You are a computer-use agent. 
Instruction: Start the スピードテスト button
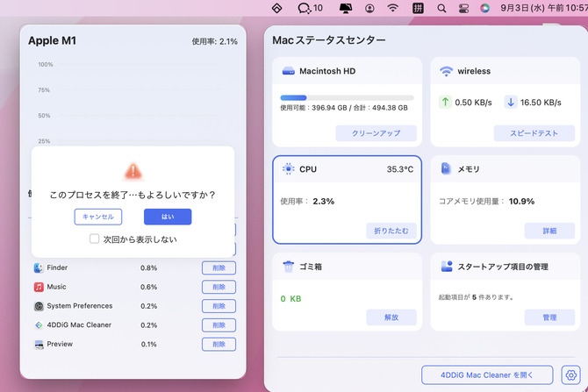click(534, 133)
